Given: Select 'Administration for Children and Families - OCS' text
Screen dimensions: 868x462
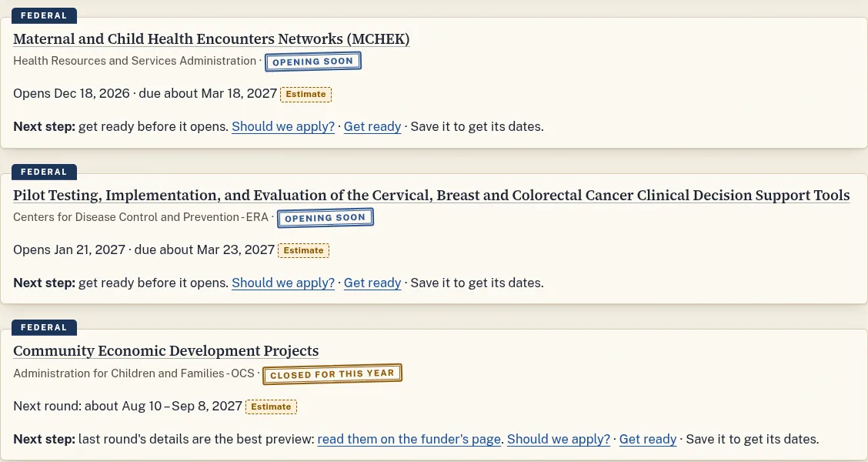Looking at the screenshot, I should (133, 373).
